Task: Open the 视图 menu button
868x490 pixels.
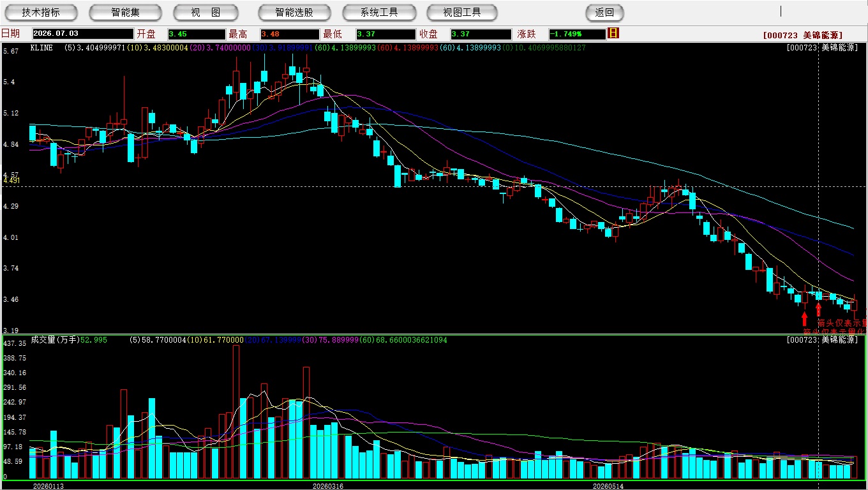Action: [206, 12]
